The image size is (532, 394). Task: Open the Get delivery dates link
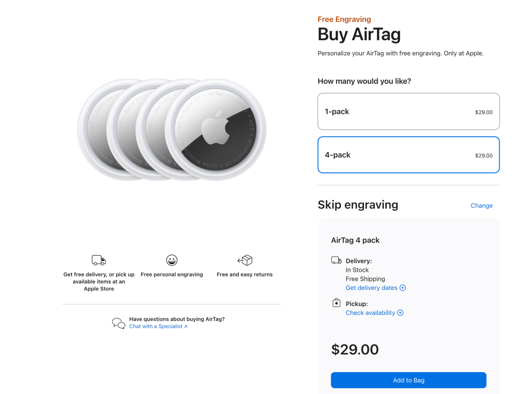371,288
